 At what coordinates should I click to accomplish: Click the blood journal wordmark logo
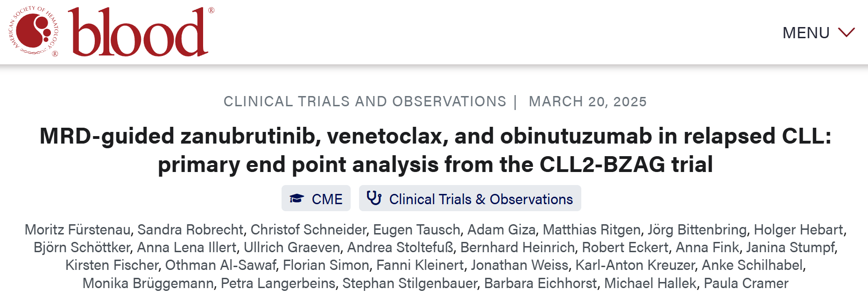pos(139,32)
